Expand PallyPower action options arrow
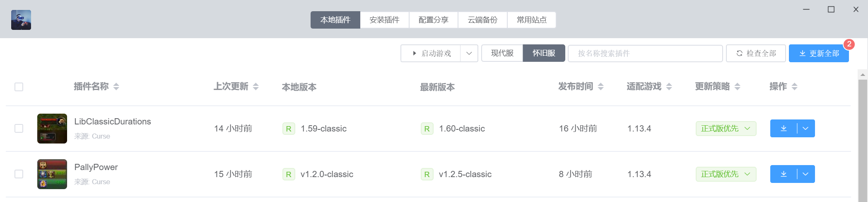Screen dimensions: 868x202 (806, 174)
